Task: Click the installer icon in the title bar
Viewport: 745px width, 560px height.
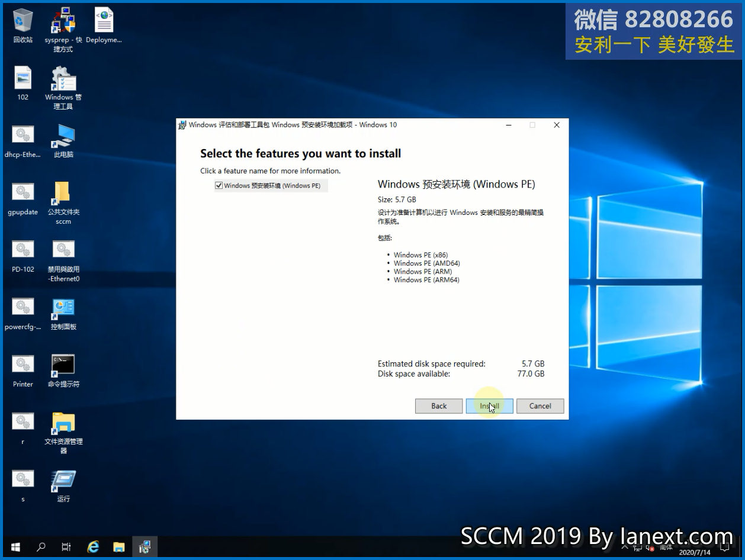Action: pos(182,125)
